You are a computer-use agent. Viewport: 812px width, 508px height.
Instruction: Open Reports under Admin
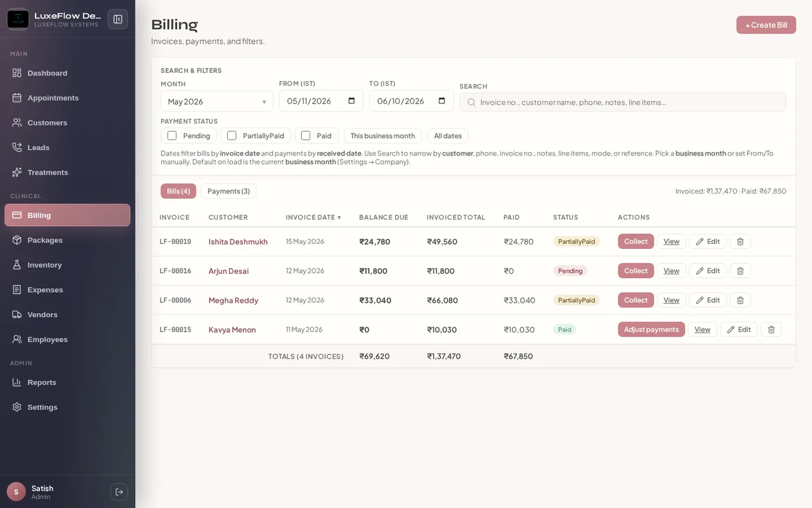pos(67,382)
